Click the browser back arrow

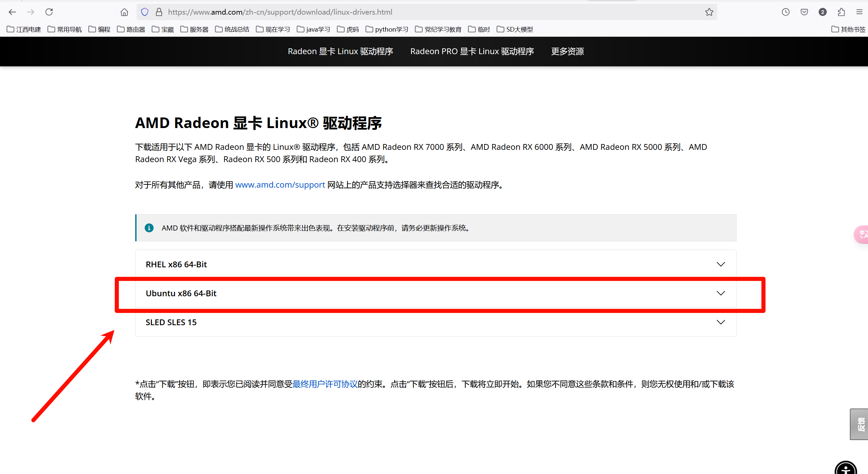(x=12, y=12)
